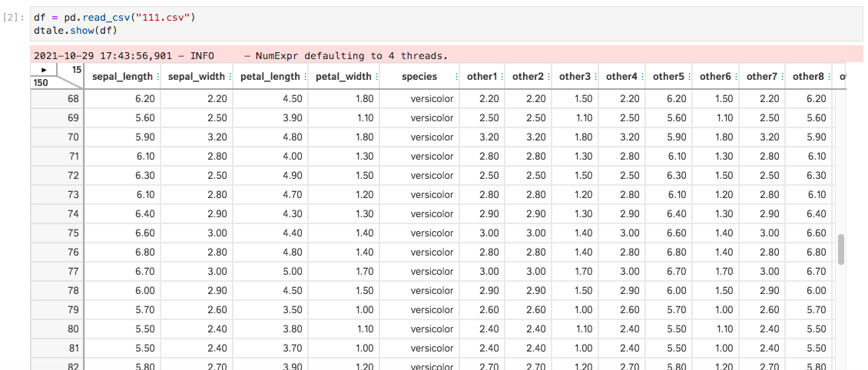
Task: Open other3 column menu dots
Action: pos(595,77)
